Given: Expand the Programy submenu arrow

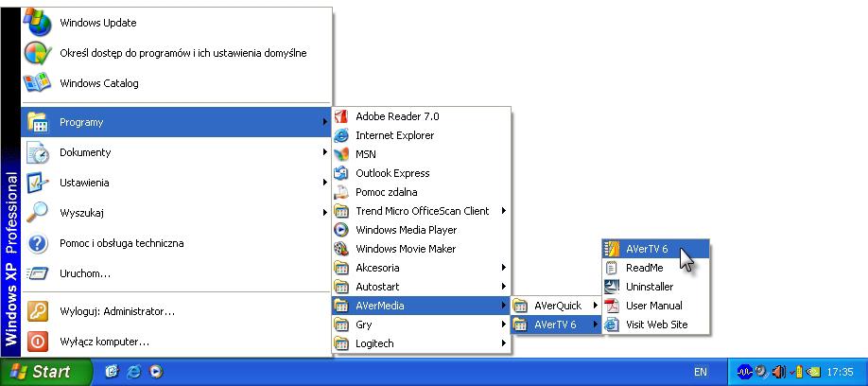Looking at the screenshot, I should click(325, 122).
